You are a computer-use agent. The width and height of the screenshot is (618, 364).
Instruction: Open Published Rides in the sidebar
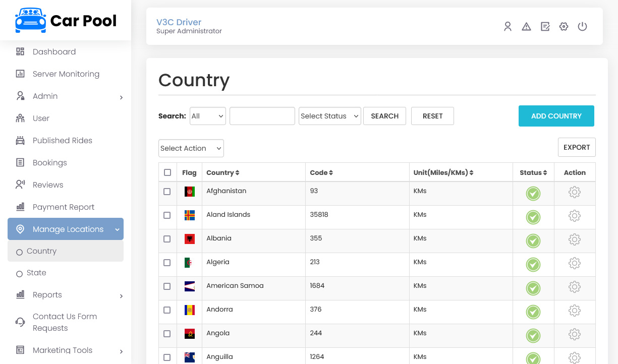coord(62,141)
